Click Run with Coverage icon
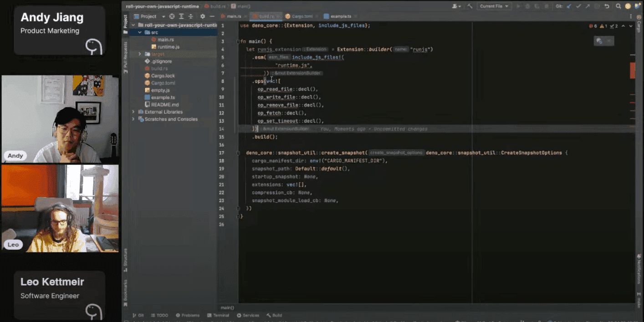 click(537, 6)
